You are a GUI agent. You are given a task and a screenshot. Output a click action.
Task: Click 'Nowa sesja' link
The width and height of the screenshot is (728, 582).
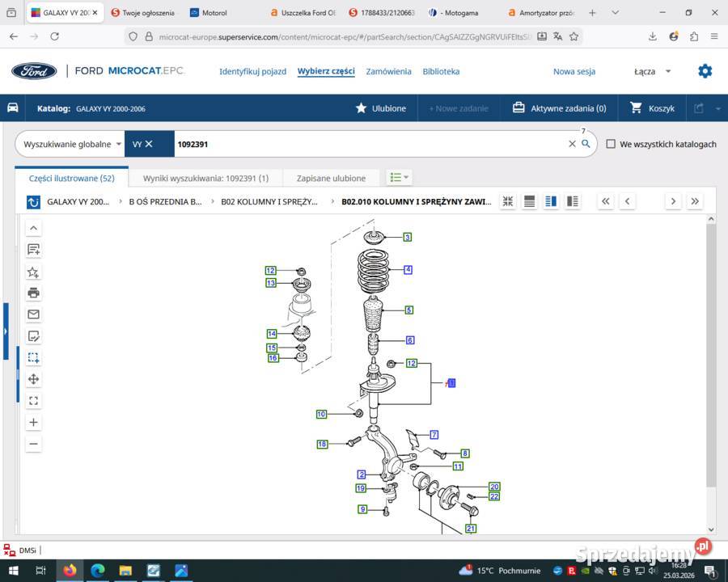click(x=574, y=71)
